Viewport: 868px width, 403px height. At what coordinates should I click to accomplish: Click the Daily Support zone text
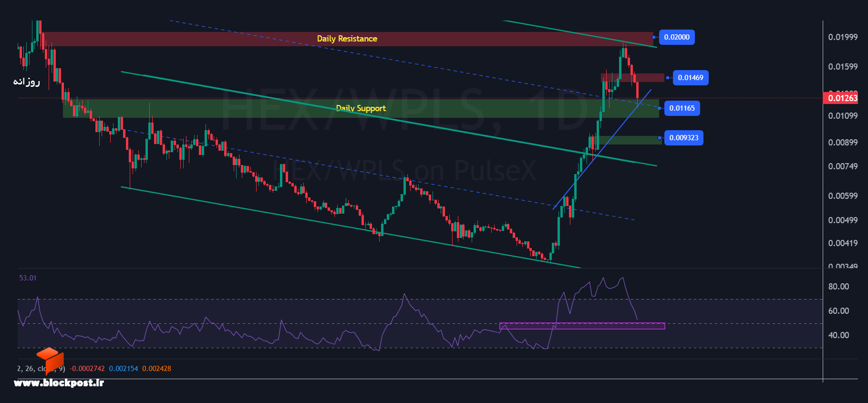(361, 108)
